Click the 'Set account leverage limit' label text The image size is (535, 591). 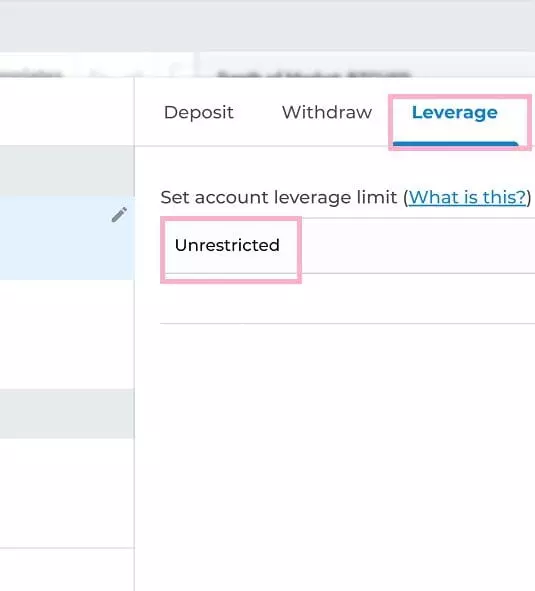click(x=279, y=197)
